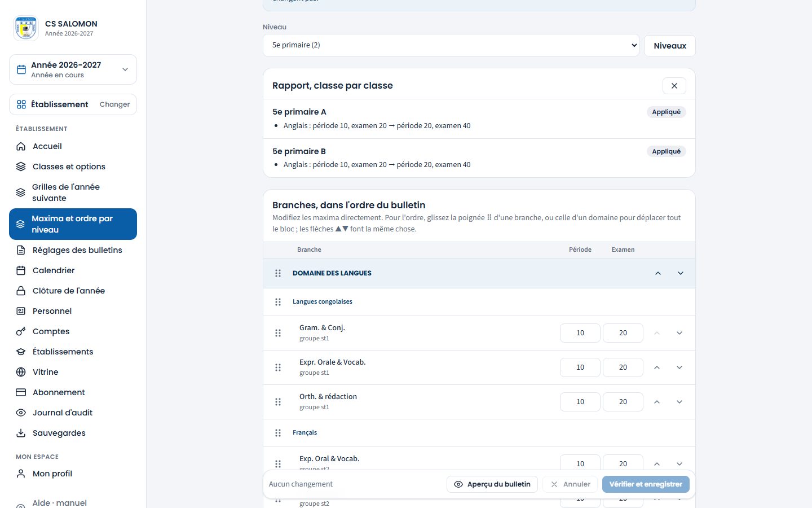Move Domaine des langues down with arrow

(681, 273)
